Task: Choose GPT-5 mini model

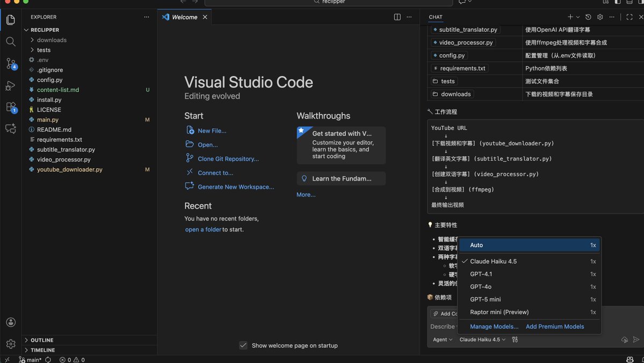Action: click(x=530, y=299)
